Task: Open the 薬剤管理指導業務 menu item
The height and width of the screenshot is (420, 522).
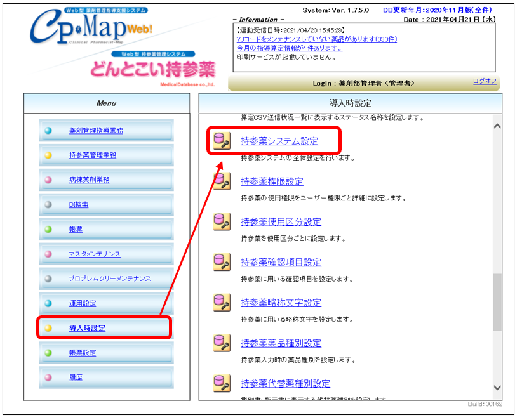Action: pos(96,131)
